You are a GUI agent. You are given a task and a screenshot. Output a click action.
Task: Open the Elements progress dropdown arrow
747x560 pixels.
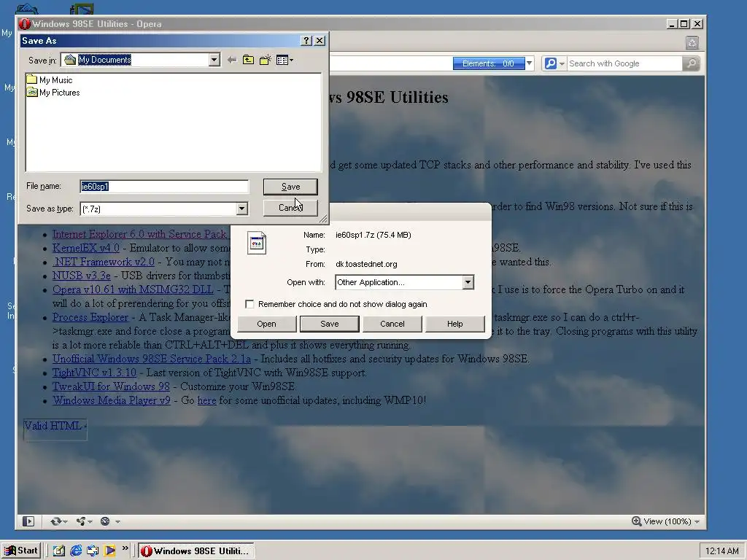pyautogui.click(x=530, y=63)
